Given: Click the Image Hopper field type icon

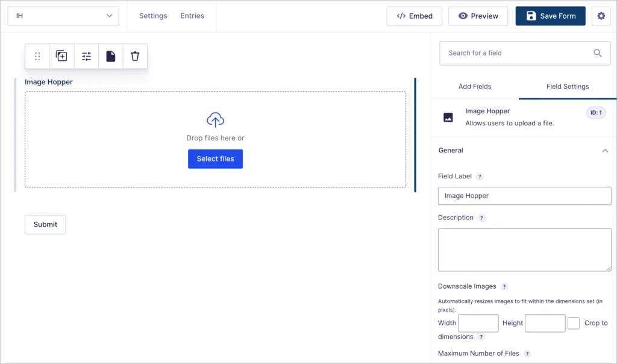Looking at the screenshot, I should (448, 117).
